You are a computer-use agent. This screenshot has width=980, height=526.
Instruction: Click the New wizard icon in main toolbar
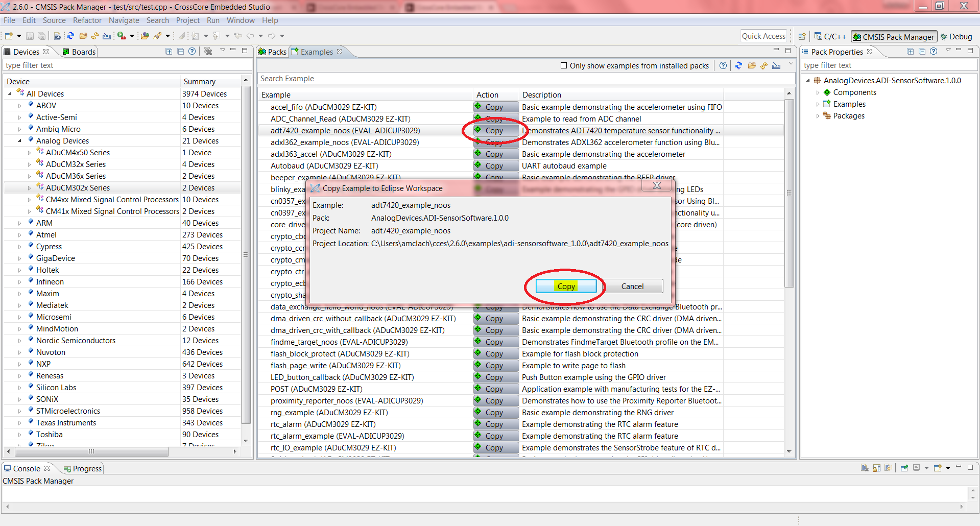click(9, 36)
